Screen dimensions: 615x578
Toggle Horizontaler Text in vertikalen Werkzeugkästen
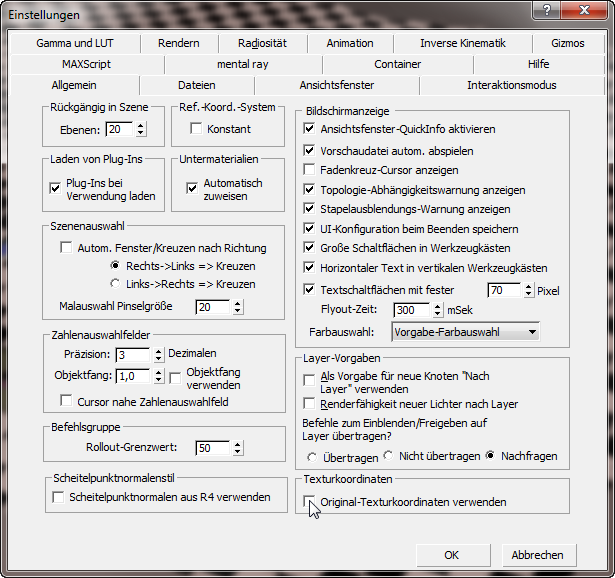click(309, 267)
